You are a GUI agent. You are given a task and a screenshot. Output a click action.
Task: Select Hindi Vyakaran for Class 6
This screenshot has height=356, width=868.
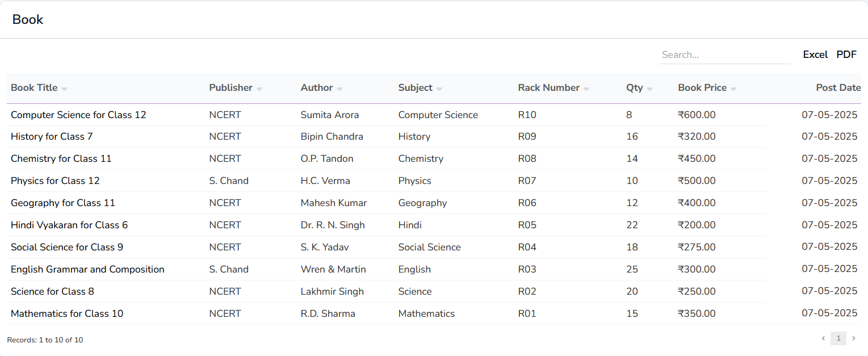[69, 225]
